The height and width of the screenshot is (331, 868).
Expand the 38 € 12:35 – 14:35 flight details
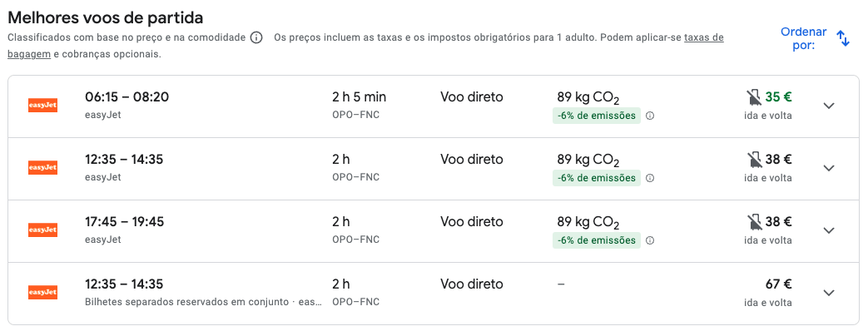[x=829, y=168]
